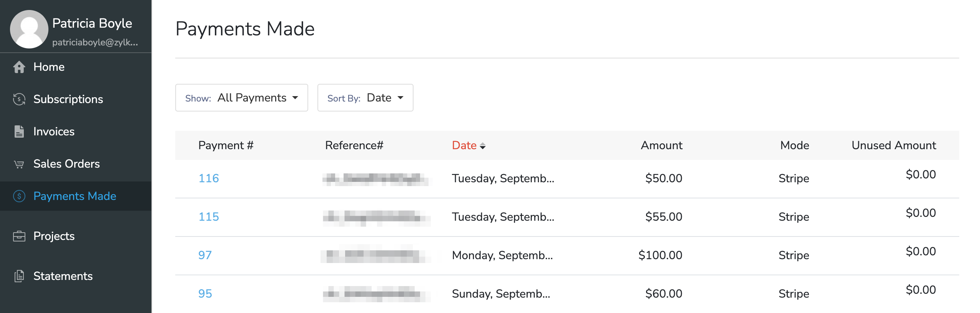Click the Subscriptions recurring dollar icon
The image size is (980, 313).
19,99
